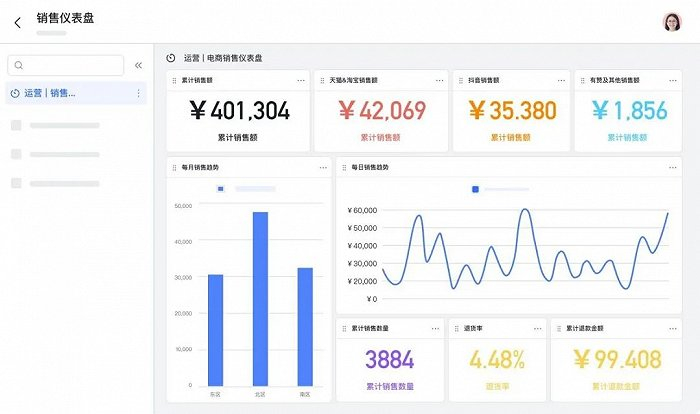Click the 销售仪表盘 page title

point(65,18)
